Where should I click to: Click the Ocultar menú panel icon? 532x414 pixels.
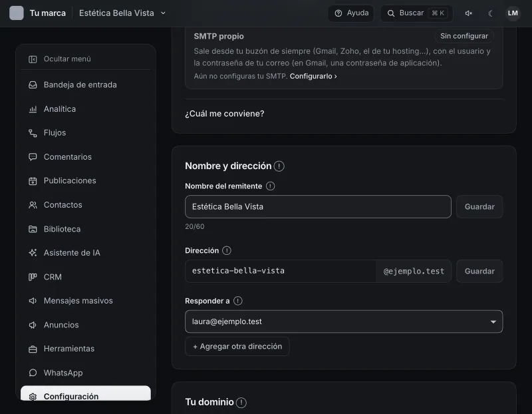click(x=33, y=59)
